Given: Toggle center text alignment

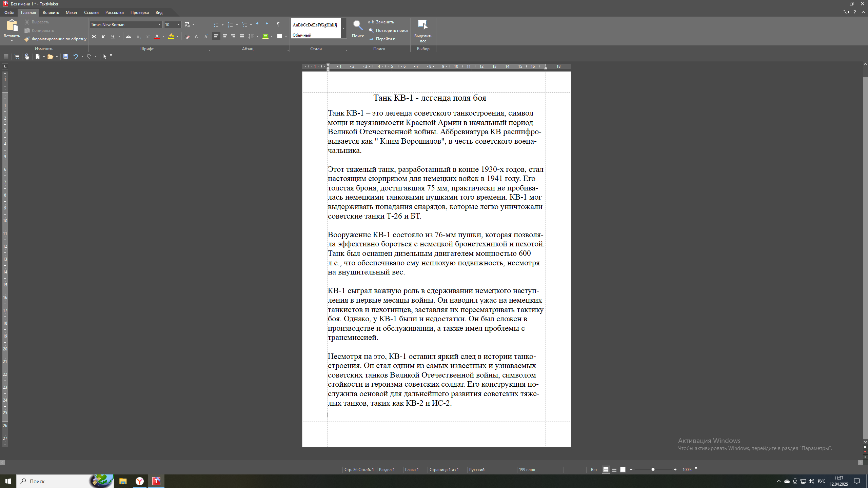Looking at the screenshot, I should click(x=225, y=36).
